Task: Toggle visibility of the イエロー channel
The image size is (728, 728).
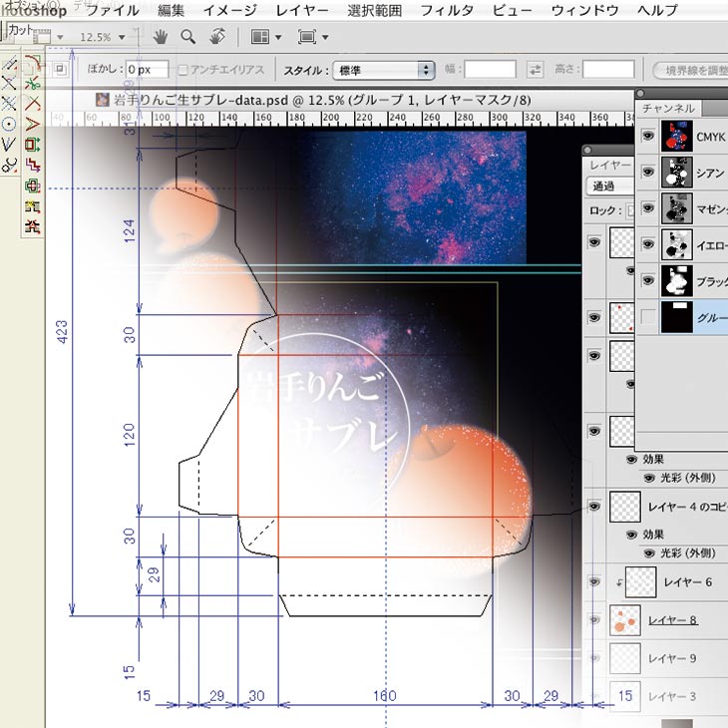Action: (x=647, y=244)
